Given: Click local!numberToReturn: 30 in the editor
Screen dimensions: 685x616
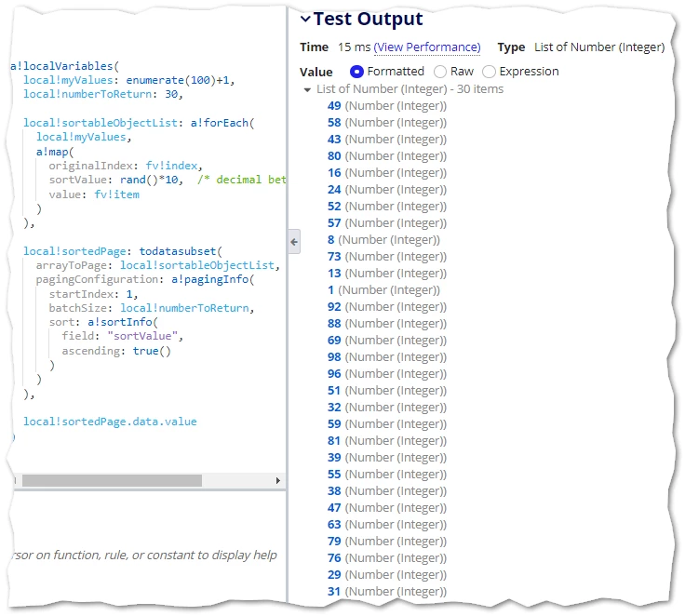Looking at the screenshot, I should click(102, 94).
